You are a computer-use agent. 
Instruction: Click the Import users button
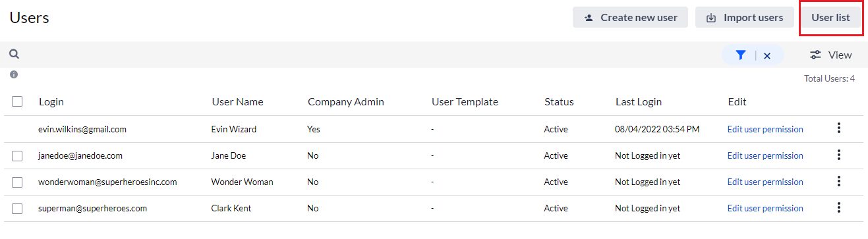pyautogui.click(x=744, y=18)
